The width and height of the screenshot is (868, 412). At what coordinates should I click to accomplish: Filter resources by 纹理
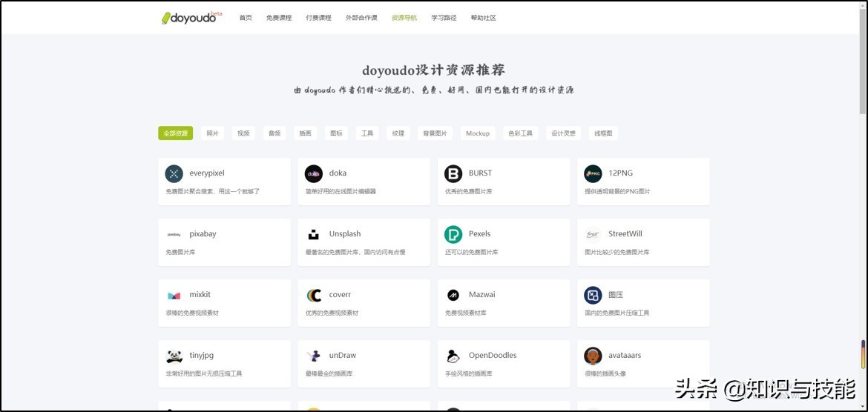click(398, 133)
